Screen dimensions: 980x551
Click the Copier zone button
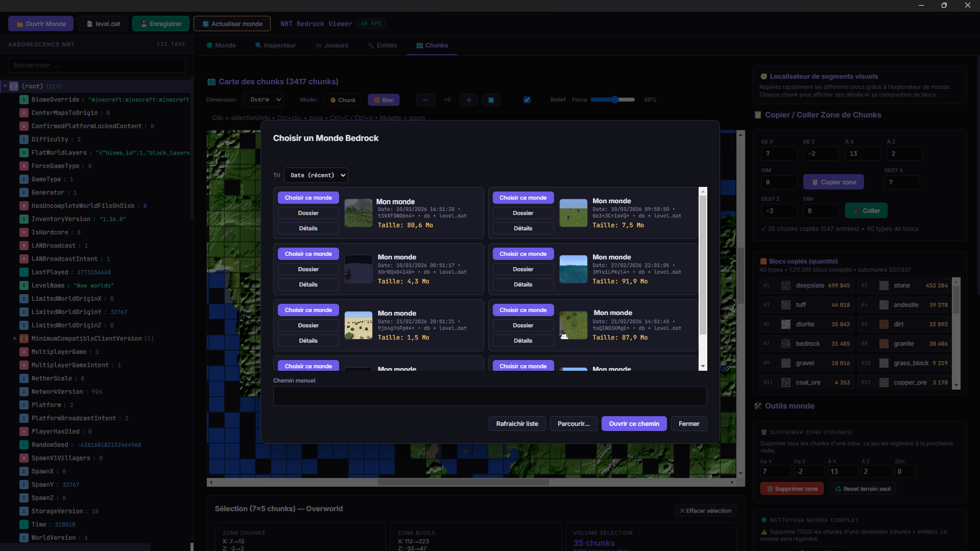pos(833,182)
